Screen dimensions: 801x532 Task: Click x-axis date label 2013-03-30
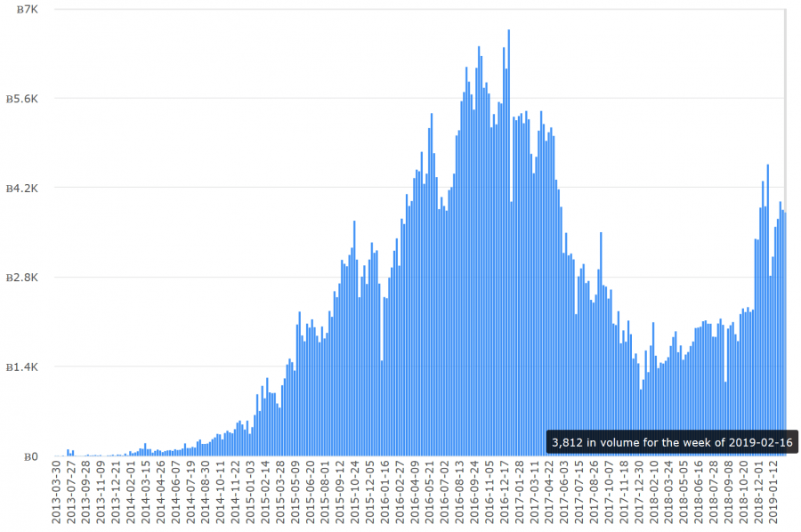click(57, 492)
